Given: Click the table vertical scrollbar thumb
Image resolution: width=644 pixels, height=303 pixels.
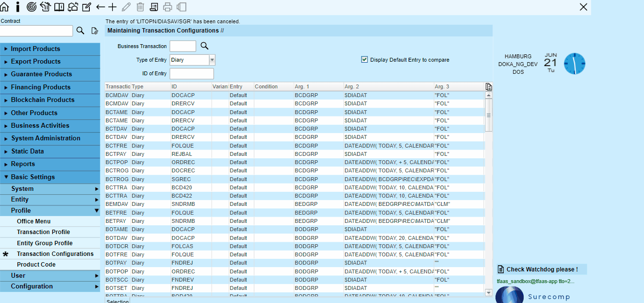Looking at the screenshot, I should coord(489,115).
